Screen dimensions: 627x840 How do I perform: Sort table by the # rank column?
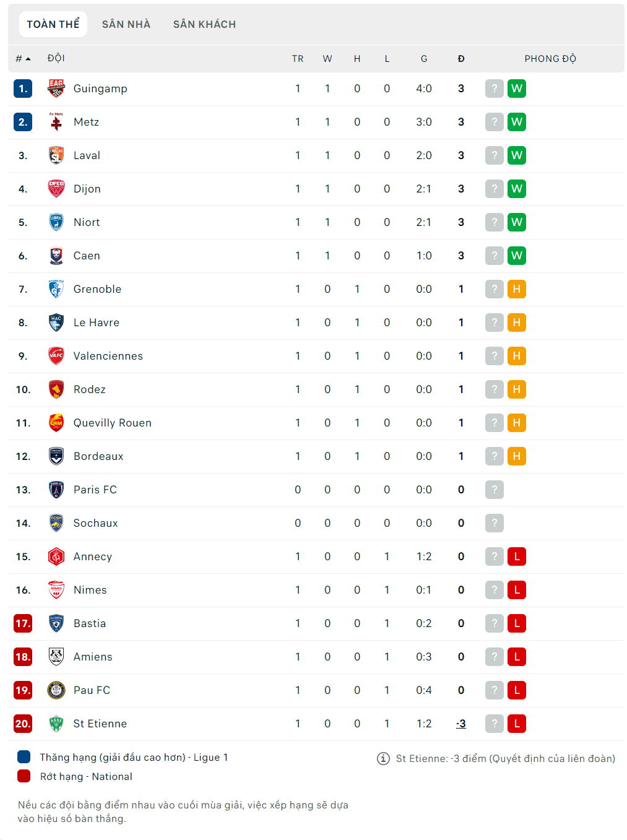pos(23,59)
